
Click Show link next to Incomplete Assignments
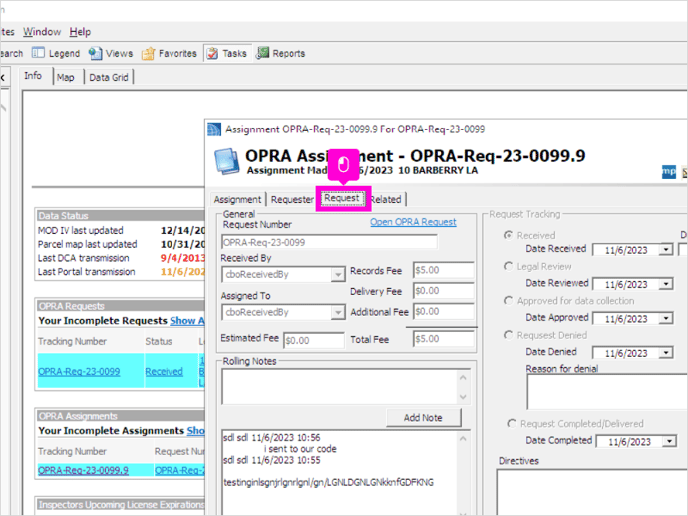pyautogui.click(x=196, y=430)
